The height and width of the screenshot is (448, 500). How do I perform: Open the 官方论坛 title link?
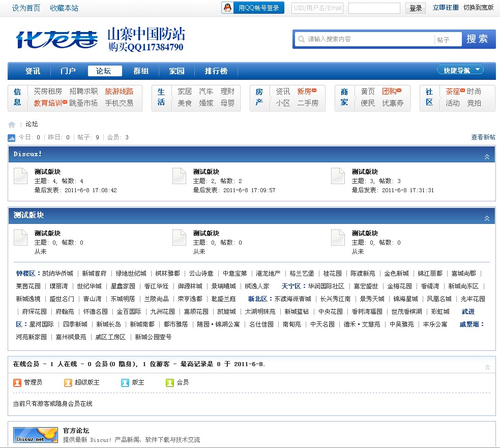[76, 431]
